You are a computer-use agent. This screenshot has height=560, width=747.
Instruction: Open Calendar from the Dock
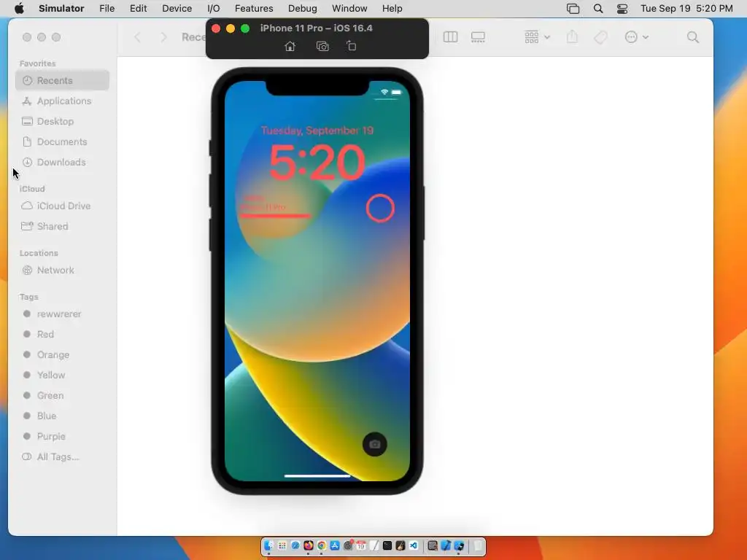click(x=361, y=545)
